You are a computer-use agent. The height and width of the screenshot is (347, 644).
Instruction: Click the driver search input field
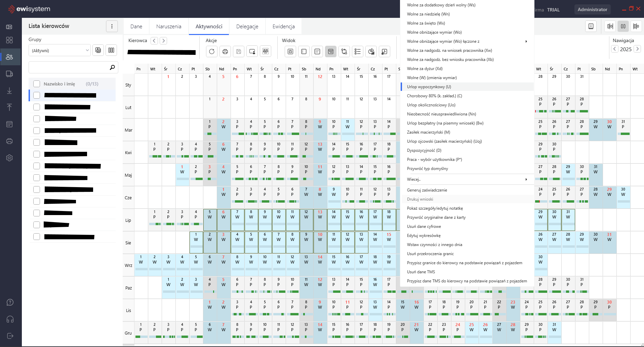pyautogui.click(x=69, y=67)
